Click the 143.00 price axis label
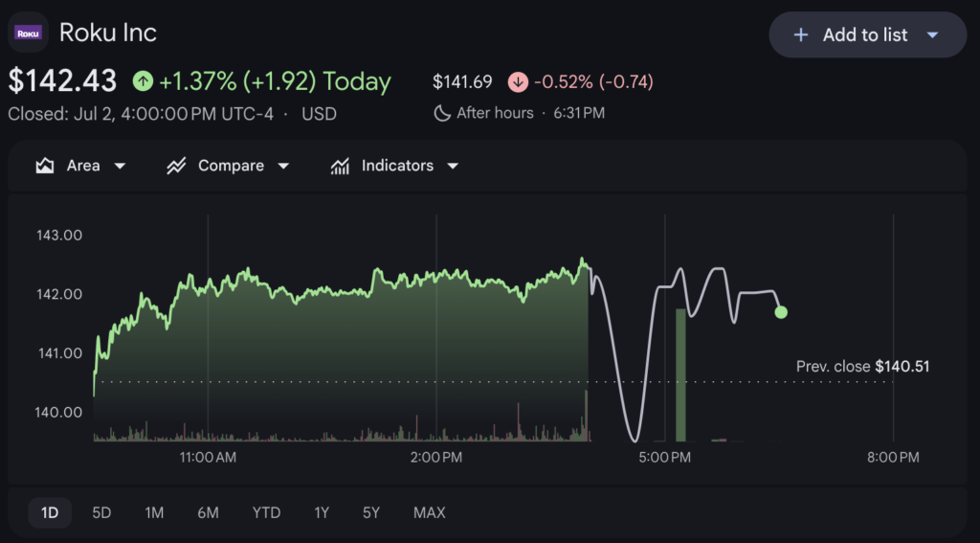980x543 pixels. [x=59, y=236]
